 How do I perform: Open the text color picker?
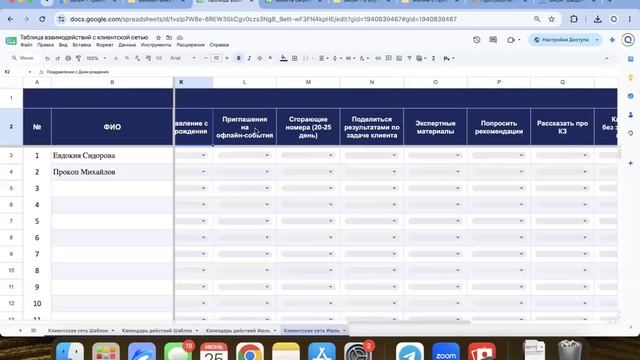pos(270,58)
